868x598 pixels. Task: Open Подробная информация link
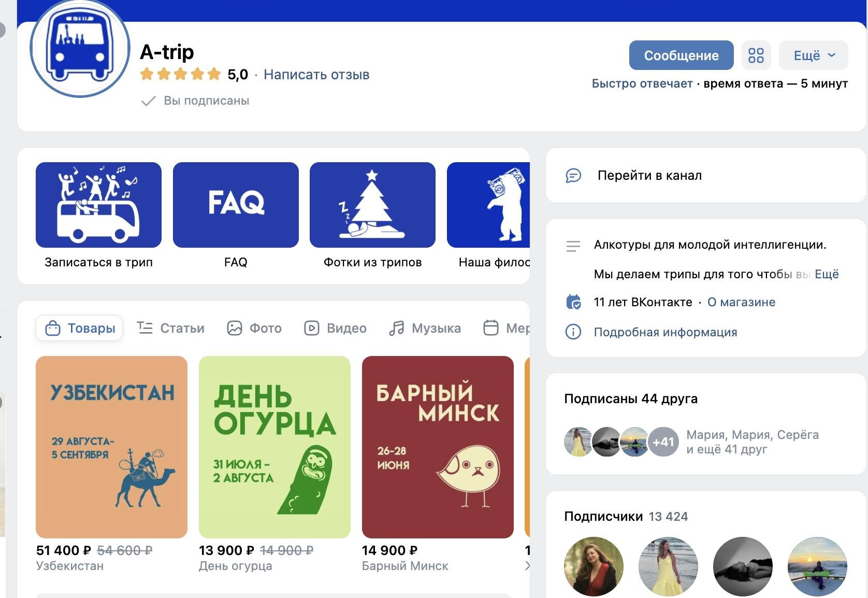pyautogui.click(x=666, y=332)
